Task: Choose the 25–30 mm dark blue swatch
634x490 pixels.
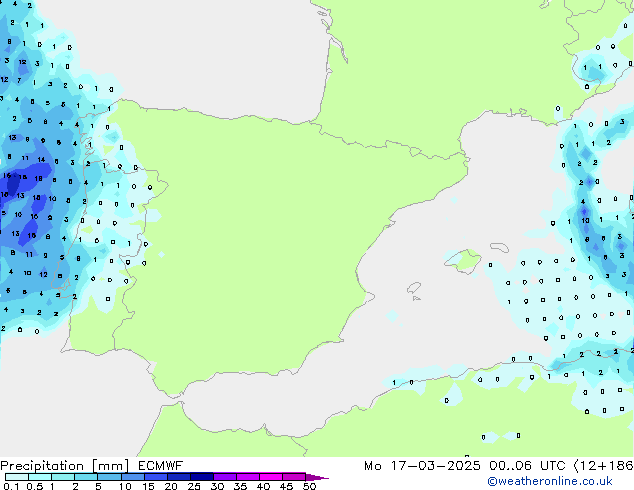Action: 201,477
